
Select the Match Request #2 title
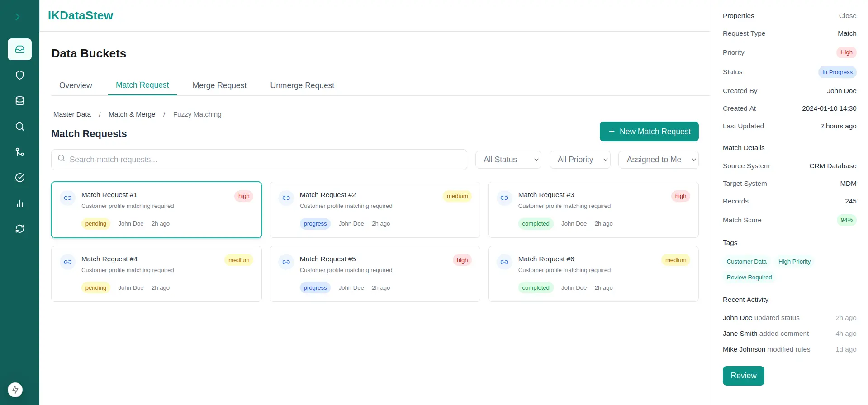coord(328,195)
